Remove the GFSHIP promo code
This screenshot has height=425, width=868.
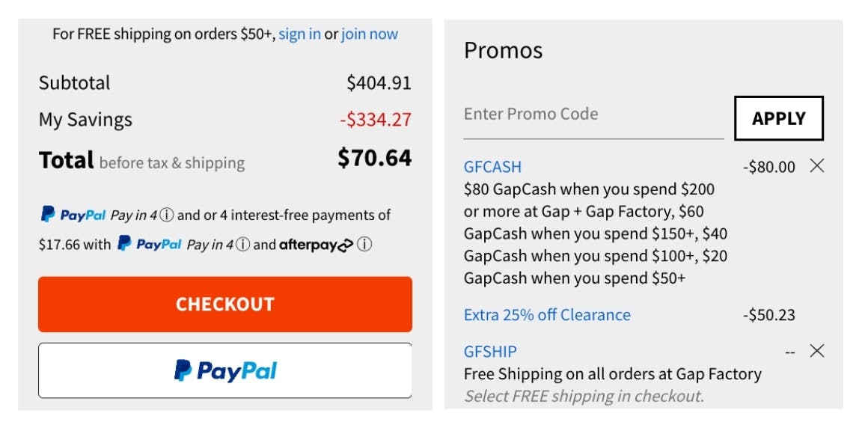point(817,351)
